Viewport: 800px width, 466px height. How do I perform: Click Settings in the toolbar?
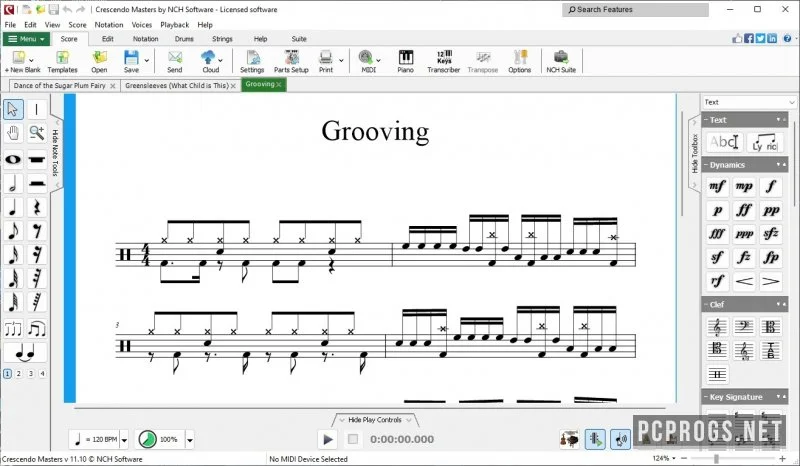pos(252,62)
